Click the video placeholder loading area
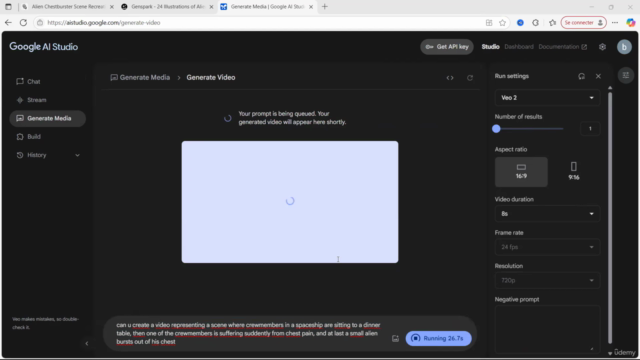 point(290,202)
